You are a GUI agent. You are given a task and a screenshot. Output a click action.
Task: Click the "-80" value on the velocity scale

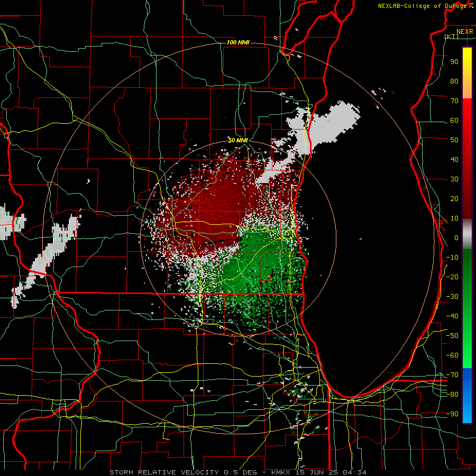(x=452, y=395)
